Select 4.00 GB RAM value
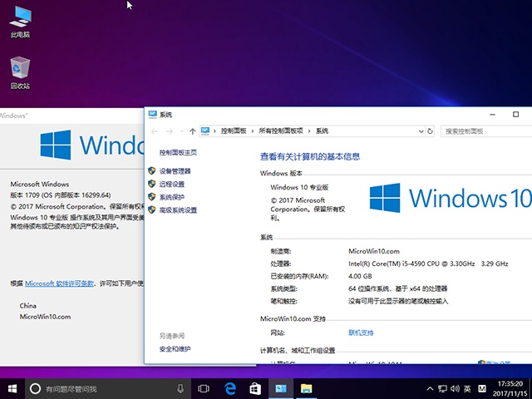532x399 pixels. click(360, 276)
